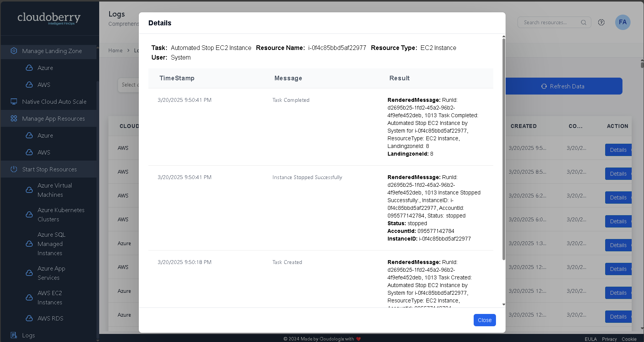Click cloud icon beside App Resources AWS
Viewport: 644px width, 342px height.
29,152
